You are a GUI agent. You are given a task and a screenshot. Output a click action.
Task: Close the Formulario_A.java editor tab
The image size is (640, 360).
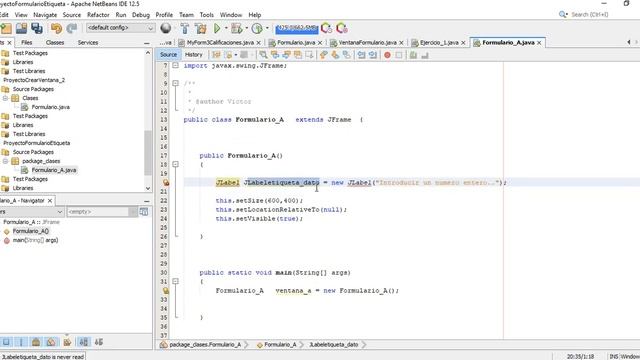(x=539, y=43)
